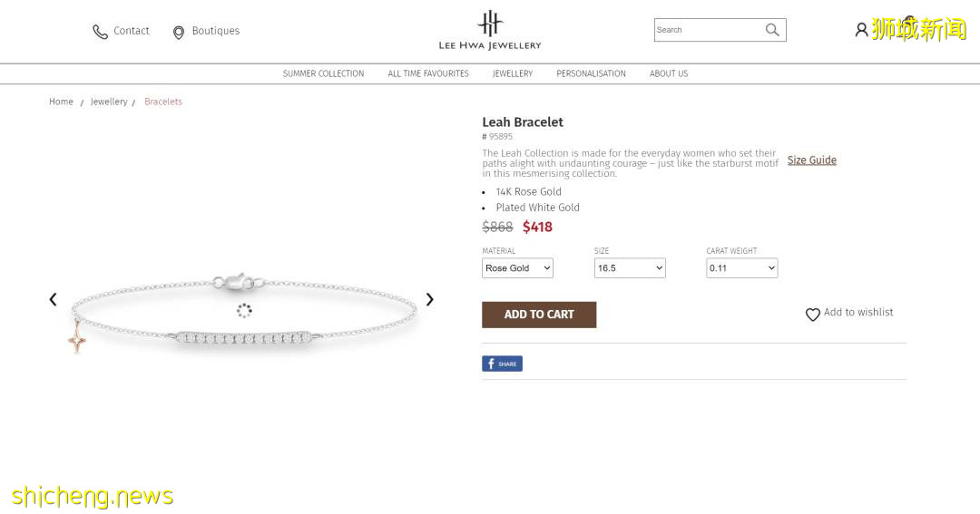This screenshot has height=514, width=980.
Task: Click the Leah Bracelet product image
Action: [243, 308]
